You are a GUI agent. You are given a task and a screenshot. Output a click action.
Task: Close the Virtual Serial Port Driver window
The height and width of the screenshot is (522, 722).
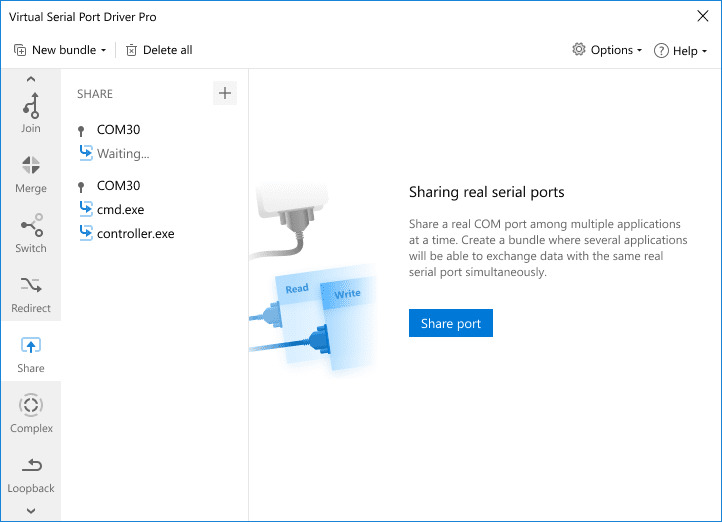703,16
